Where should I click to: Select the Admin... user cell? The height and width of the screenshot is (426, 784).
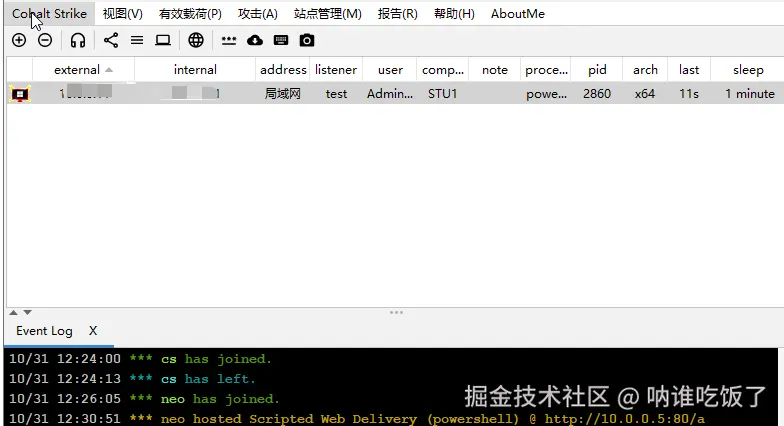coord(390,94)
